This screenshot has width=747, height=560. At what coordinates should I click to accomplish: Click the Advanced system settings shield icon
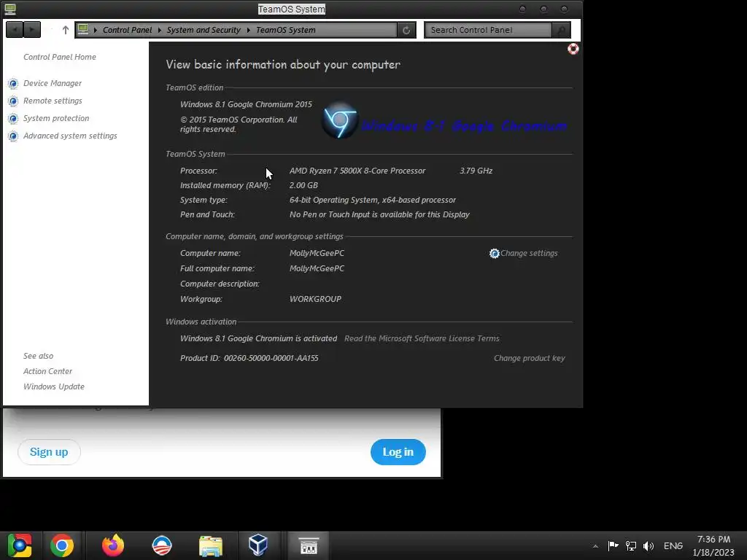pos(13,136)
